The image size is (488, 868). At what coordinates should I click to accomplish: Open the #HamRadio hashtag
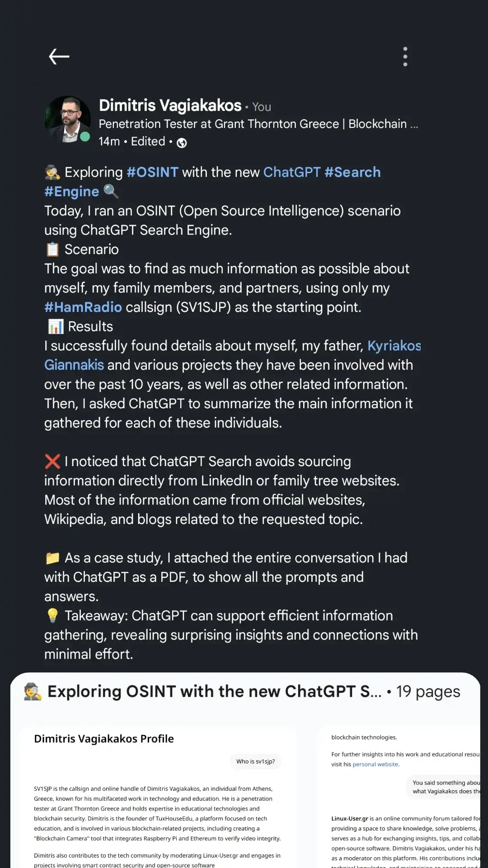coord(83,307)
